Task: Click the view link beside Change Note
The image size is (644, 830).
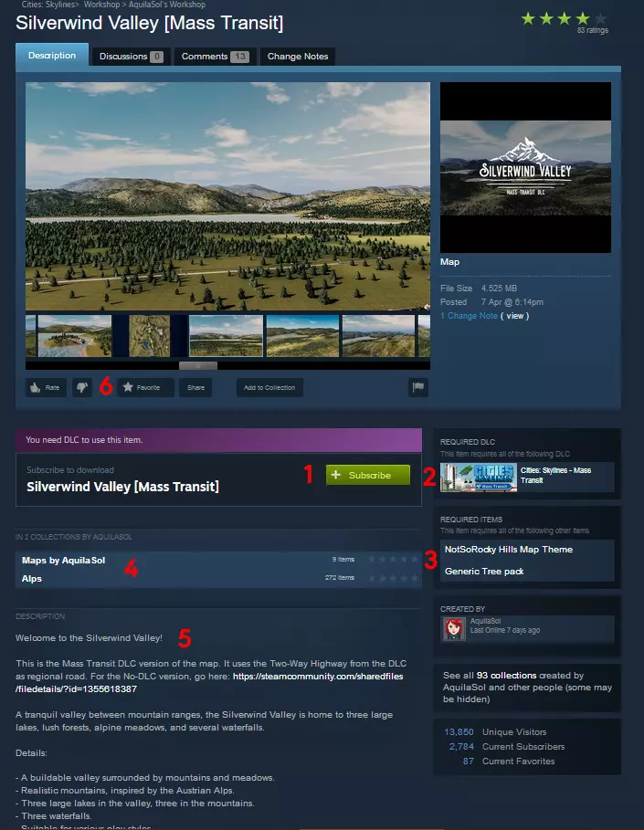Action: pos(515,316)
